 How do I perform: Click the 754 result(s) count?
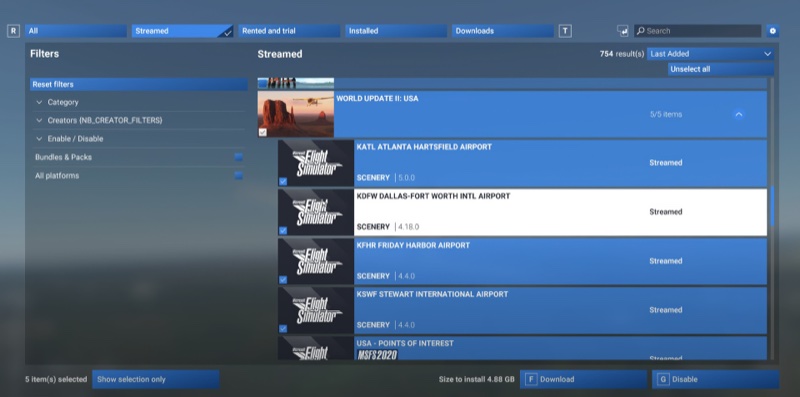[622, 54]
